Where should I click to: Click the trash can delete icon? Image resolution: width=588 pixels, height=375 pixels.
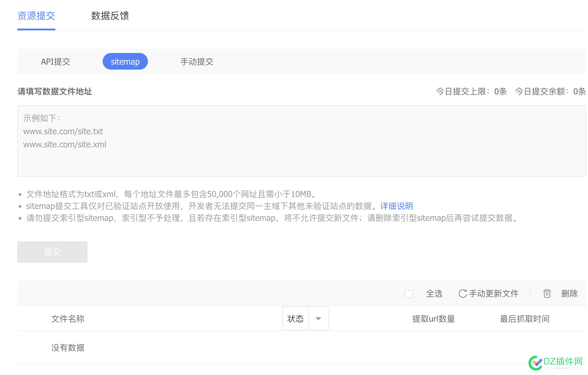pyautogui.click(x=547, y=294)
